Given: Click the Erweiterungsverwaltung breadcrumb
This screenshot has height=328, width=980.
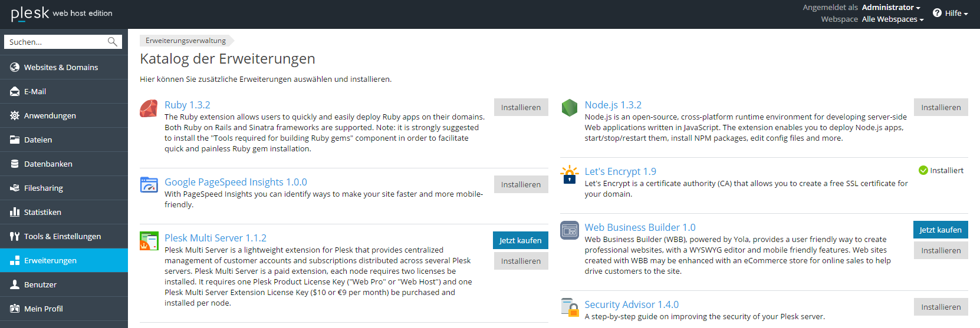Looking at the screenshot, I should (186, 41).
